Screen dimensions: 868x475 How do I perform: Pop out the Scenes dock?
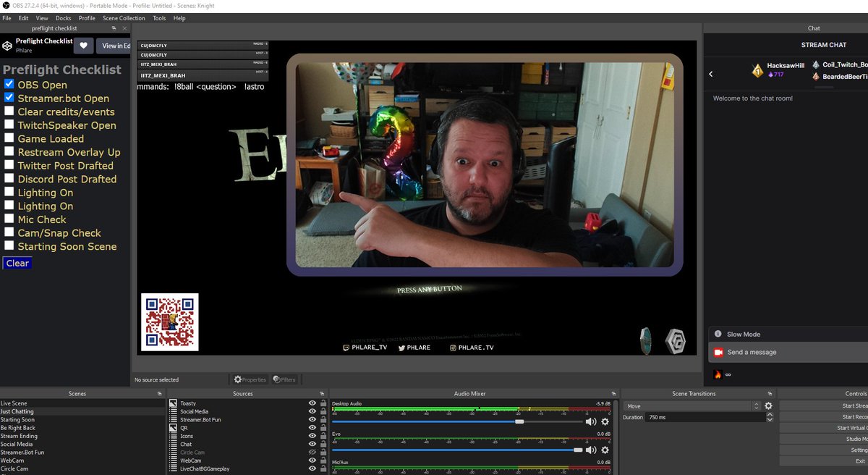coord(160,394)
